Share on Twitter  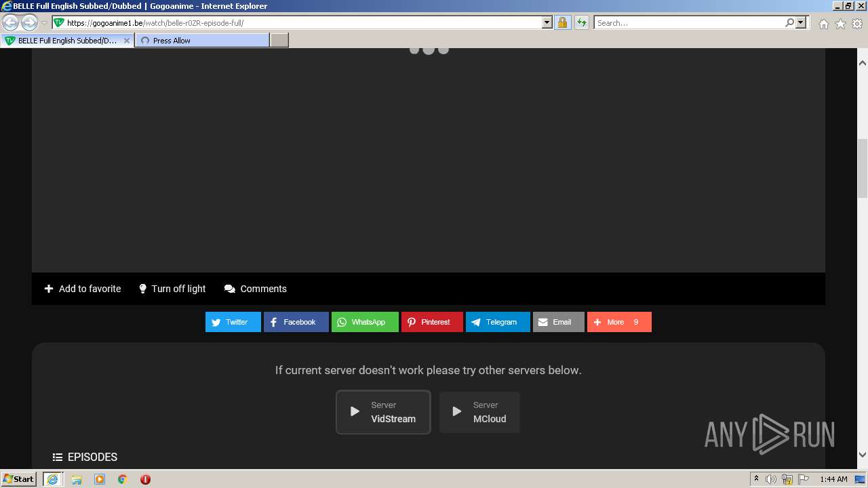[x=233, y=322]
